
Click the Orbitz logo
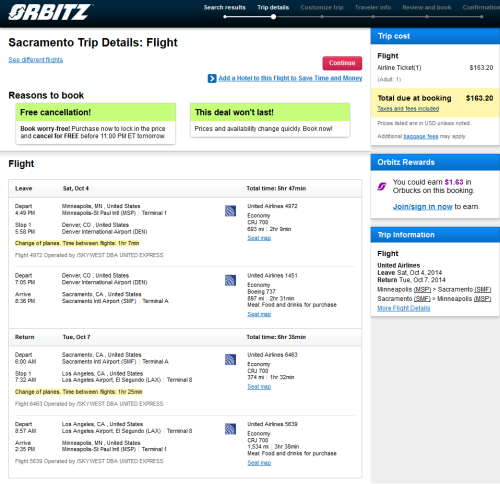(50, 12)
